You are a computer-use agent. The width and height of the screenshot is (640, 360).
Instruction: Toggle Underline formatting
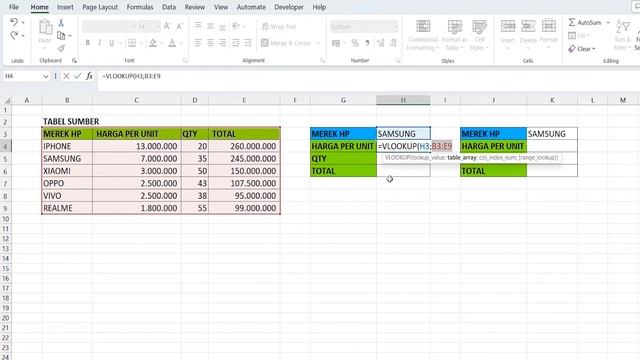(111, 43)
